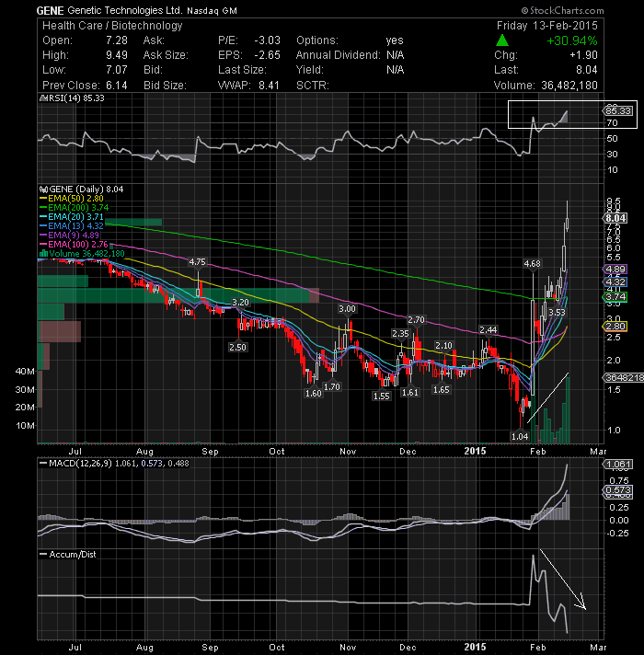Click the candlestick icon beside GENE (Daily)

click(x=43, y=190)
